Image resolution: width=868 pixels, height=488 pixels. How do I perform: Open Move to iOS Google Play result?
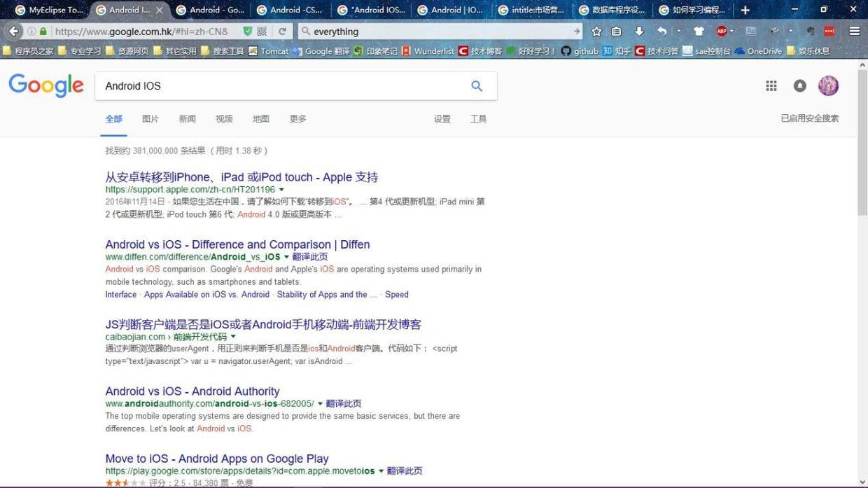point(217,459)
